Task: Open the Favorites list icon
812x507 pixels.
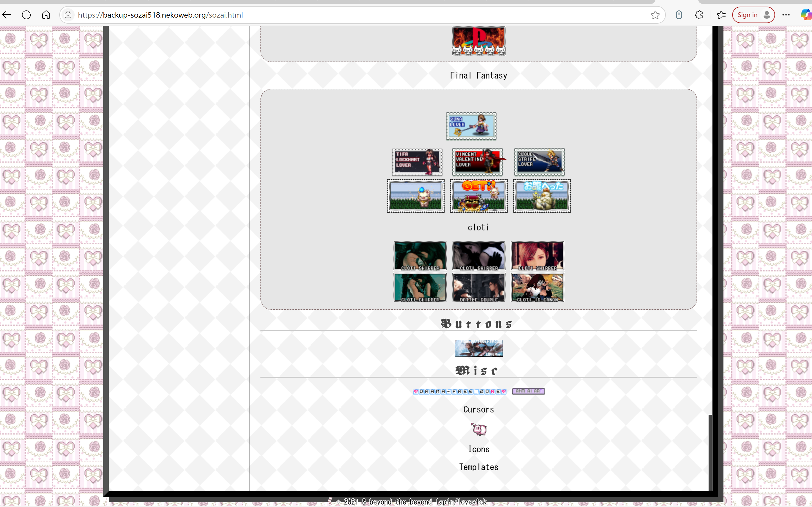Action: click(x=721, y=15)
